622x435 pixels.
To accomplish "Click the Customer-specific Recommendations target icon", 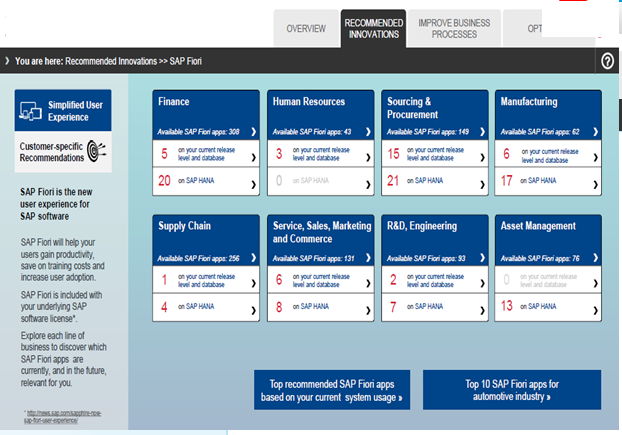I will pyautogui.click(x=99, y=152).
